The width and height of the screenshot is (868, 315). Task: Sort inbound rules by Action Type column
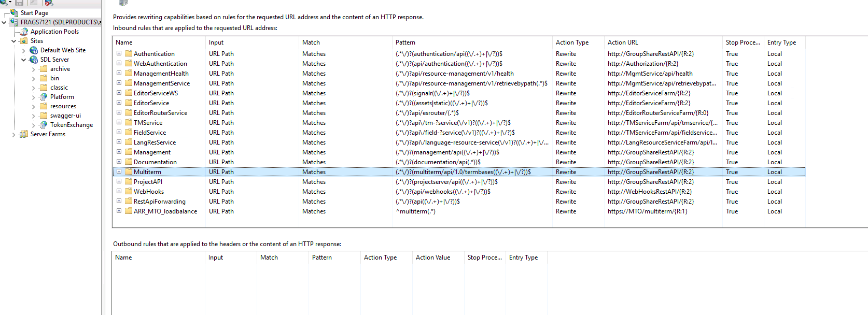click(578, 42)
